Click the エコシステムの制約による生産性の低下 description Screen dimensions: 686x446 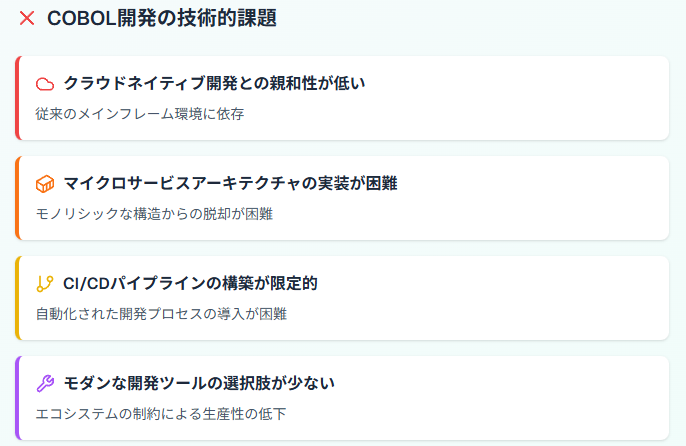point(161,414)
